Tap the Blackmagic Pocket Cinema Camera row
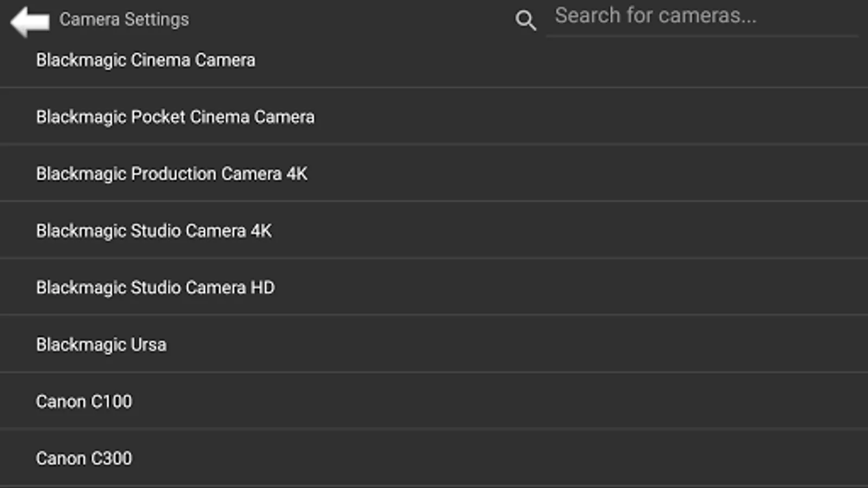The image size is (868, 488). click(x=175, y=117)
